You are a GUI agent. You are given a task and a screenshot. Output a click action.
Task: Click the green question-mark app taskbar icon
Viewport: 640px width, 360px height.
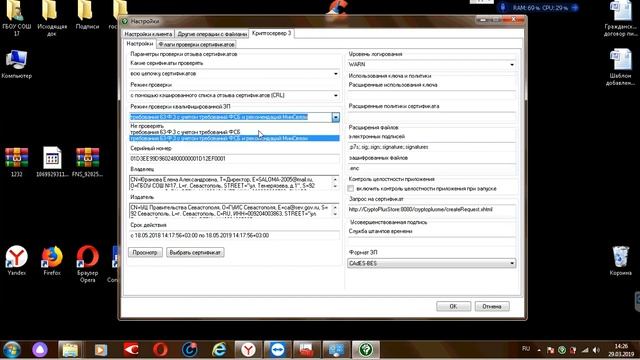click(366, 350)
